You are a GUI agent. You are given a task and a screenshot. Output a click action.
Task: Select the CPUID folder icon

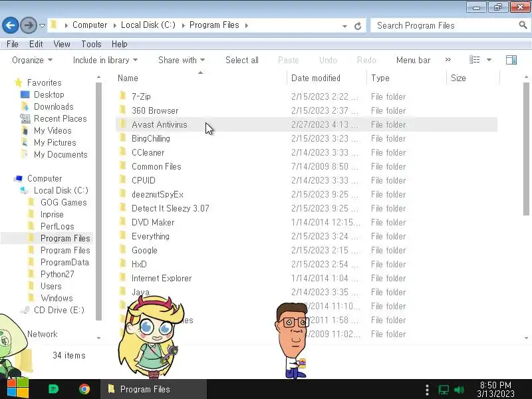[123, 180]
